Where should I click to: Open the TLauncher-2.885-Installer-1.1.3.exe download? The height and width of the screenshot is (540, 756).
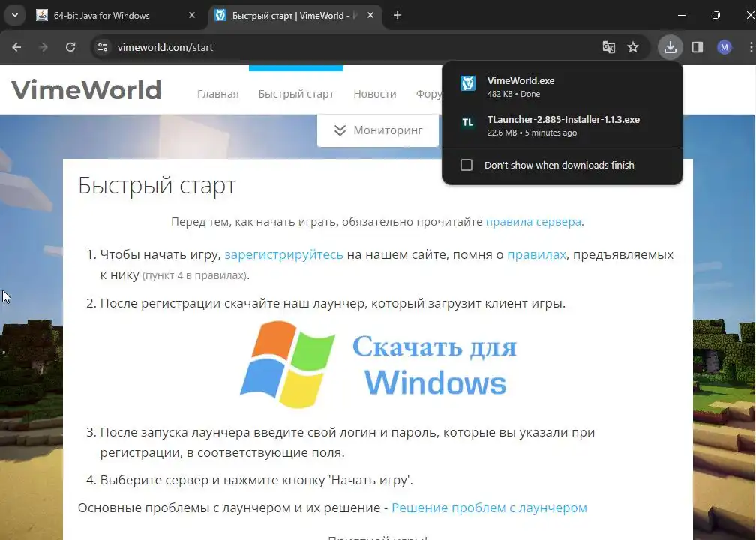[x=562, y=126]
